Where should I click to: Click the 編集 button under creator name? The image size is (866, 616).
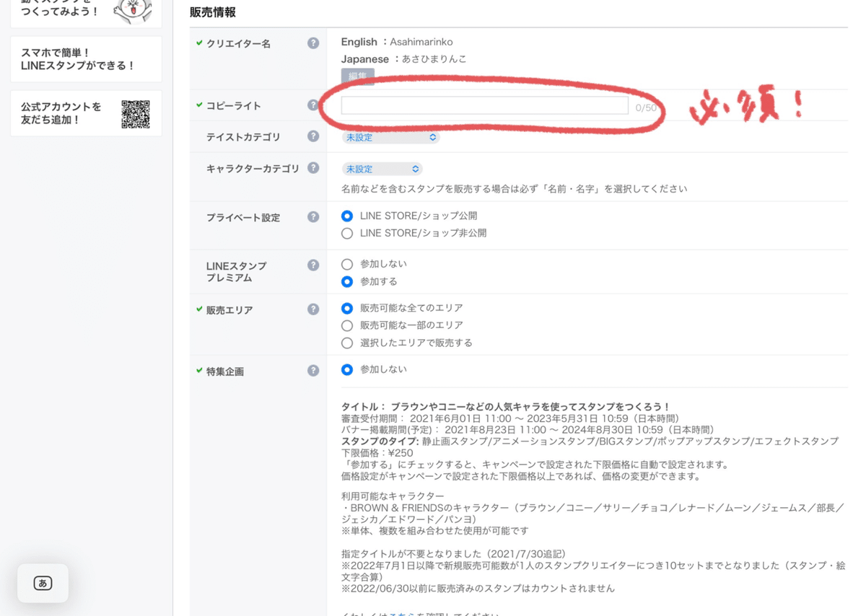tap(358, 76)
